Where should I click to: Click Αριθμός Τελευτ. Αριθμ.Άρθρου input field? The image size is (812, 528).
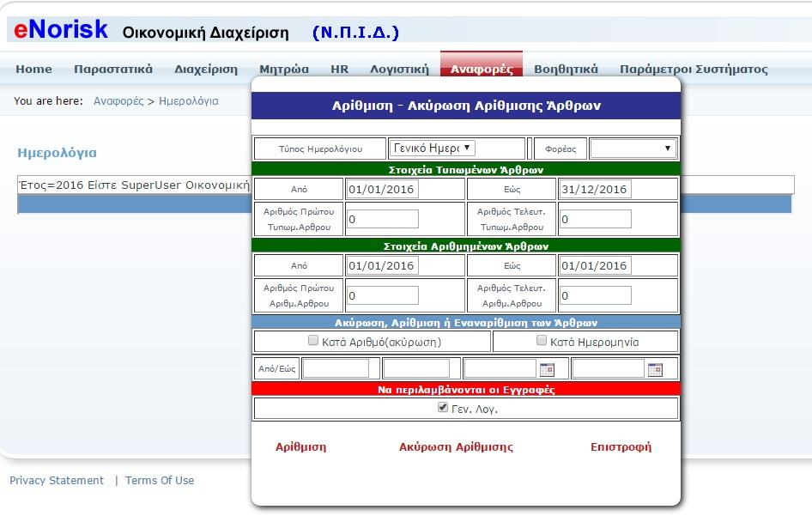tap(595, 295)
